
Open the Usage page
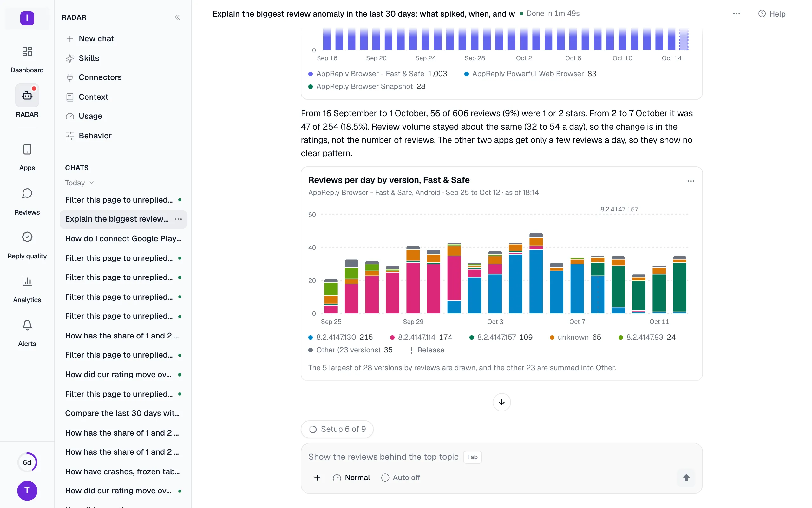point(123,116)
